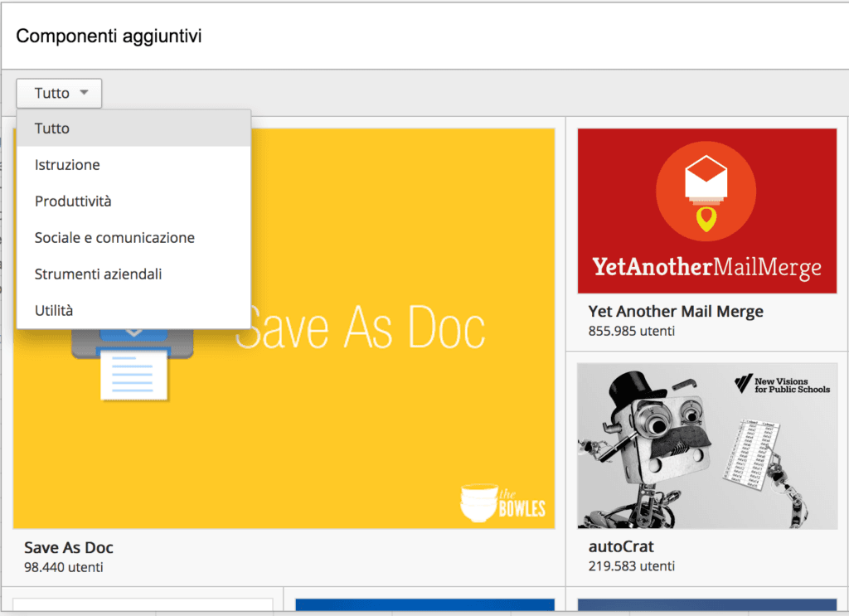Click the New Visions for Public Schools logo
The width and height of the screenshot is (849, 616).
pyautogui.click(x=783, y=385)
